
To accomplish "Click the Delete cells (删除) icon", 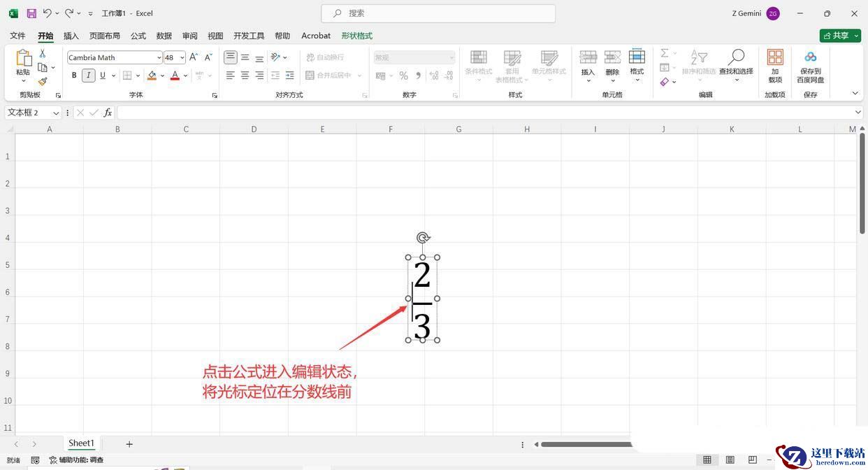I will tap(612, 57).
